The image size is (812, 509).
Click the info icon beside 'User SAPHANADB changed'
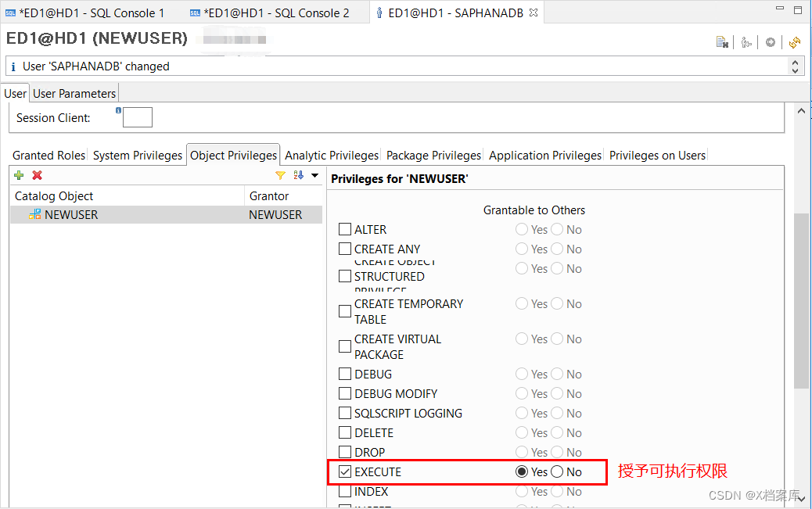click(13, 66)
